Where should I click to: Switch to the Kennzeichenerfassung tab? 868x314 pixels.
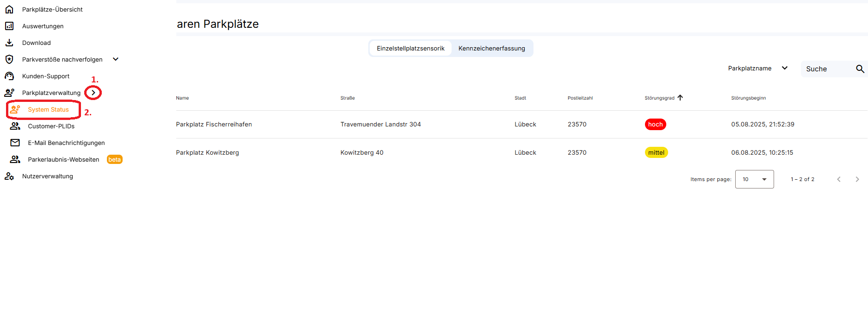[491, 48]
